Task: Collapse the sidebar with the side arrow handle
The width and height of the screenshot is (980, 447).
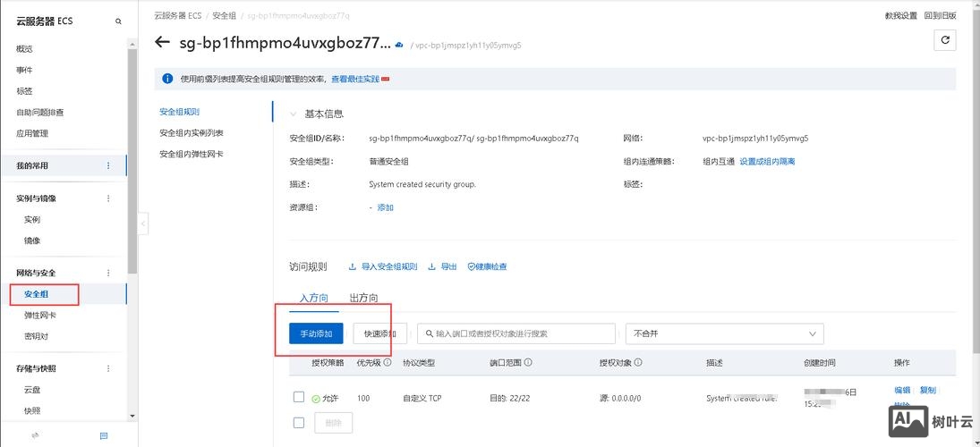Action: click(x=143, y=223)
